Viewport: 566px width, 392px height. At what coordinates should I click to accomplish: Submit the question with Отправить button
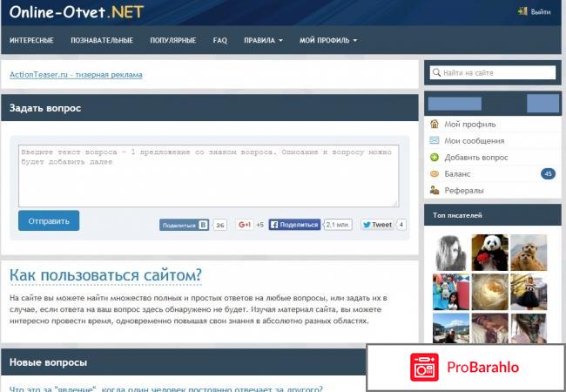49,220
